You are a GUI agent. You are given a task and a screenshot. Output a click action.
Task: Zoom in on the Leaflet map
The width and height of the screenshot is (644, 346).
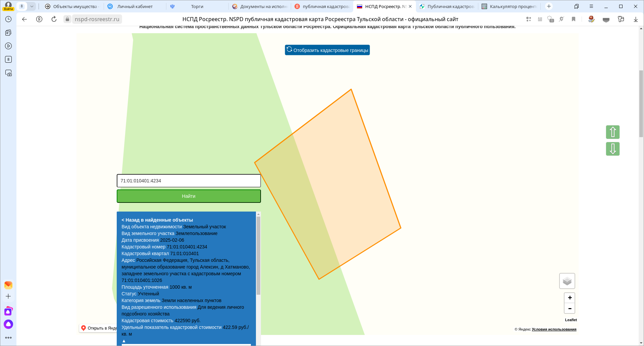pyautogui.click(x=570, y=298)
